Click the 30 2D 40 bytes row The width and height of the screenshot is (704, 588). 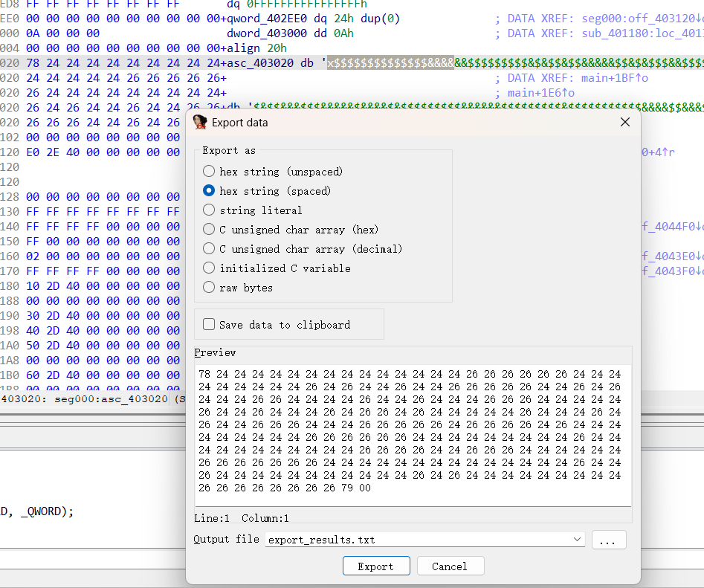pos(103,315)
